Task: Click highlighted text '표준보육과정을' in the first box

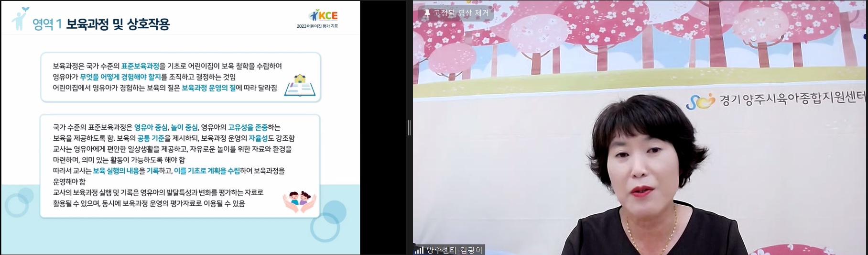Action: pos(143,66)
